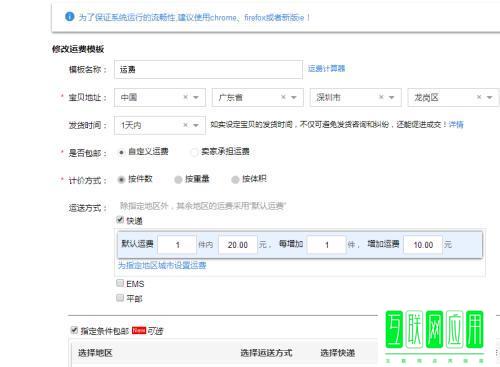500x367 pixels.
Task: Click the red New badge
Action: coord(139,330)
